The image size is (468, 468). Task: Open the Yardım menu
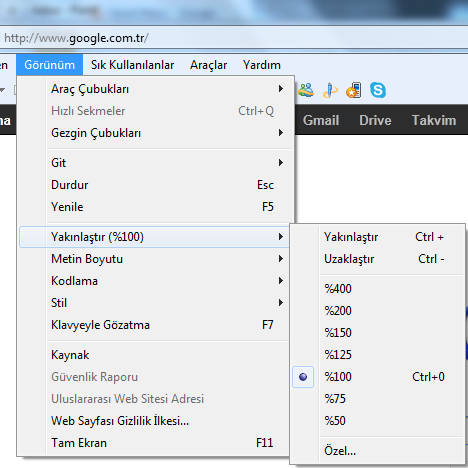262,65
